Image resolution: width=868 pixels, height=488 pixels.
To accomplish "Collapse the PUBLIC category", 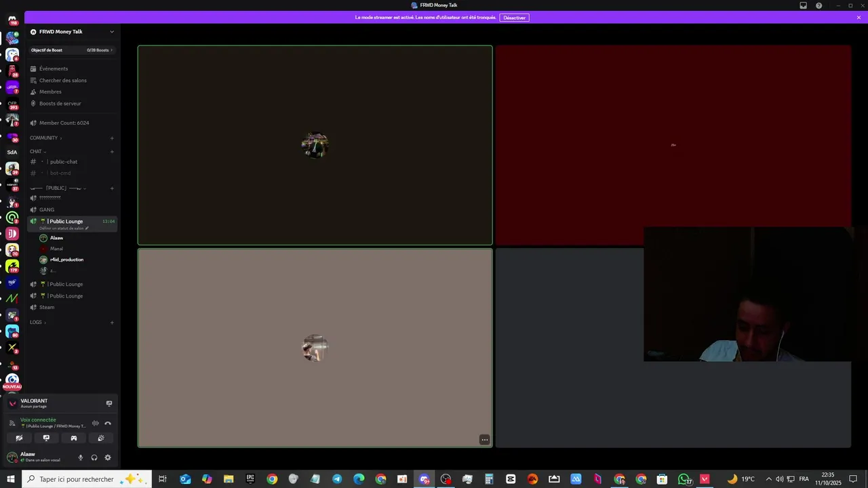I will [58, 188].
